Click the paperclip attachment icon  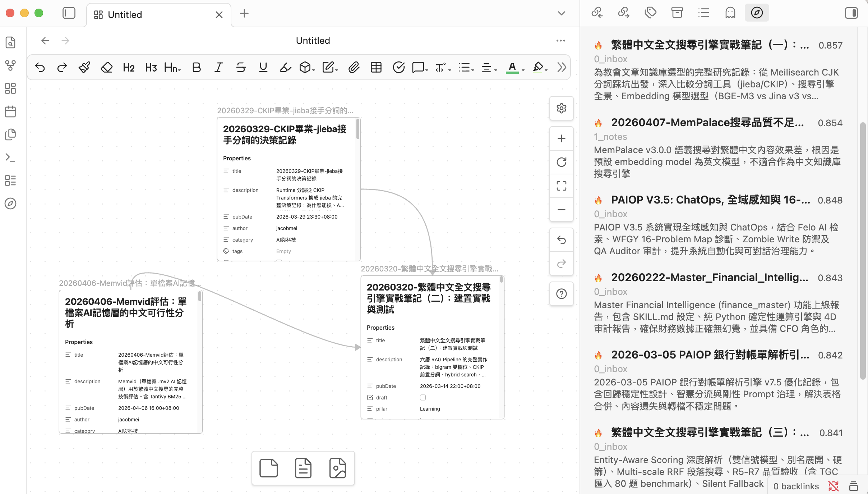tap(354, 67)
